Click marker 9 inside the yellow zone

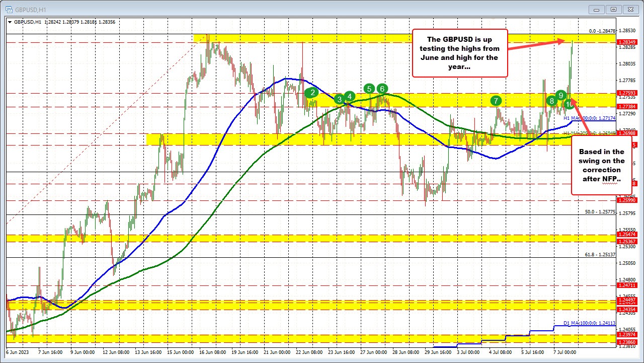(561, 95)
